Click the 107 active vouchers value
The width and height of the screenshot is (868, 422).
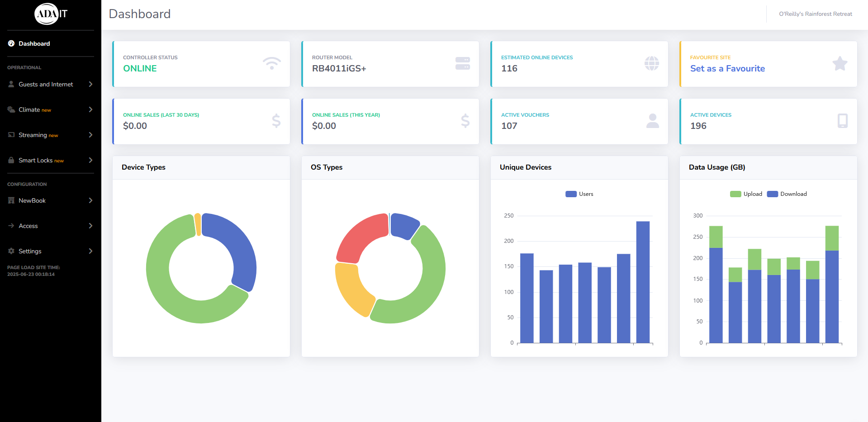509,126
